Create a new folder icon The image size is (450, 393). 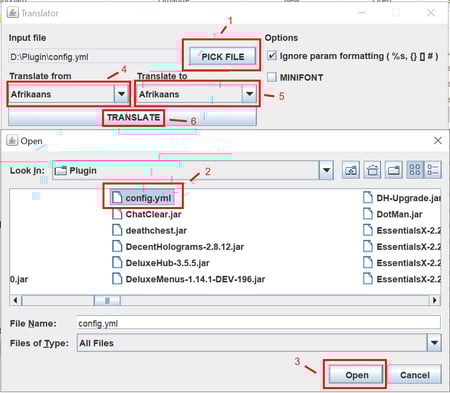pyautogui.click(x=394, y=170)
